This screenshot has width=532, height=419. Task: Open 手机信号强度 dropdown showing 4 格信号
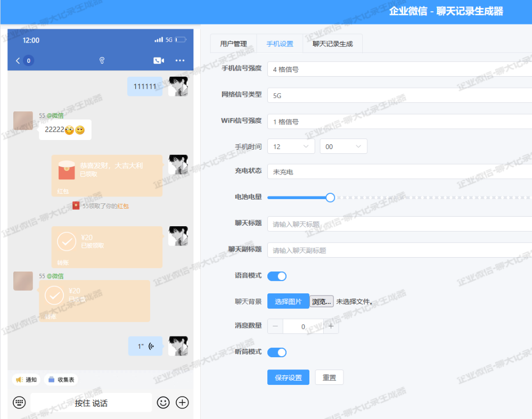[x=400, y=69]
